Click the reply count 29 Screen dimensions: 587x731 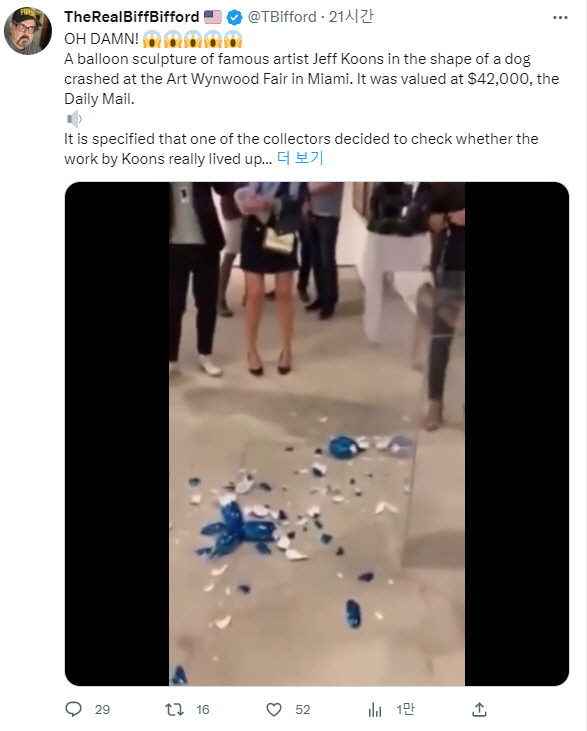point(103,710)
